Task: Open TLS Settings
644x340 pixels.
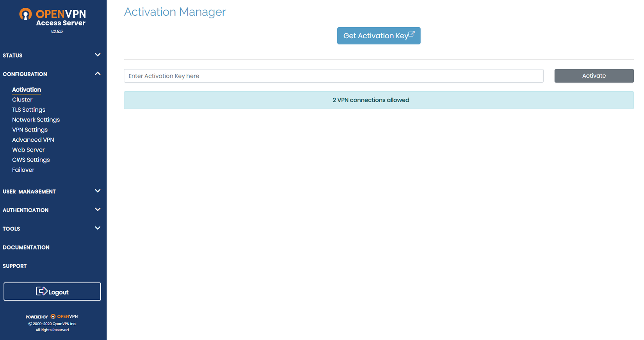Action: pyautogui.click(x=28, y=110)
